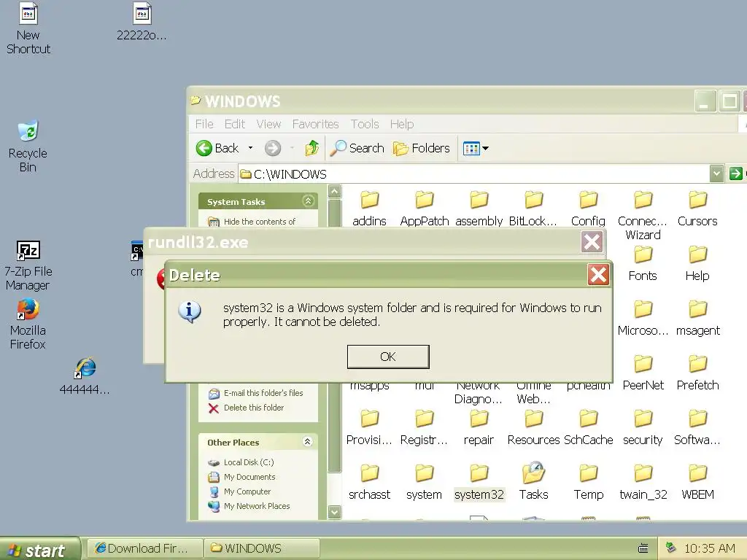Select the PeerNet folder
Viewport: 747px width, 560px height.
click(643, 373)
